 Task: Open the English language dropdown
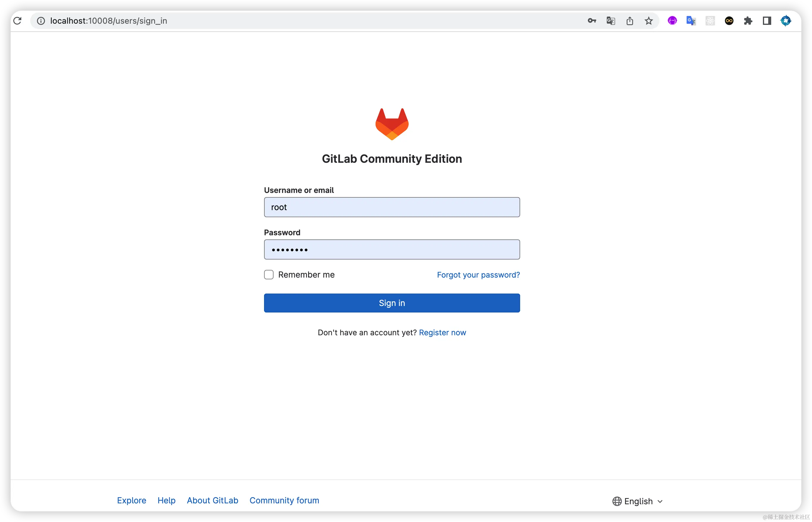[x=637, y=501]
